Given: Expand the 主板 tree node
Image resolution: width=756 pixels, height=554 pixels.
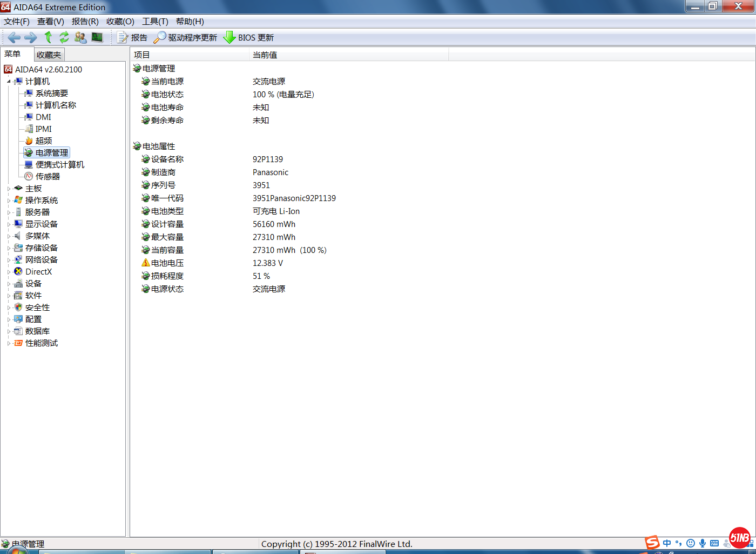Looking at the screenshot, I should coord(9,189).
